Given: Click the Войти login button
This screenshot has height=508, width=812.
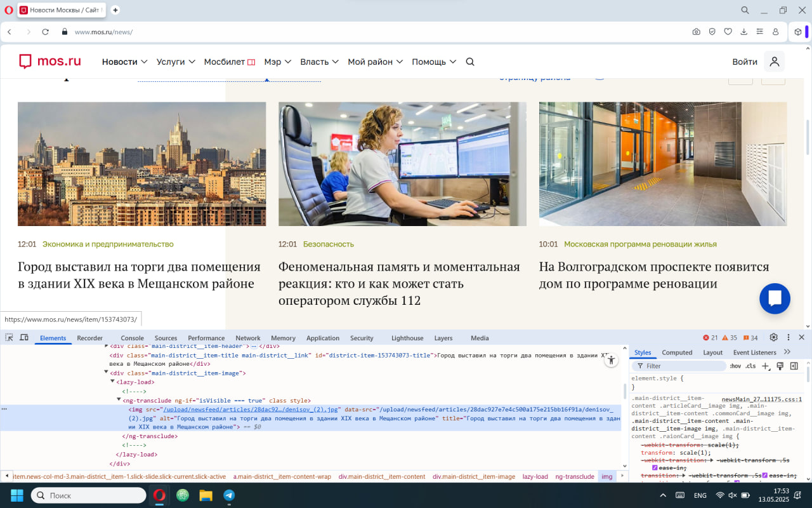Looking at the screenshot, I should [x=744, y=62].
